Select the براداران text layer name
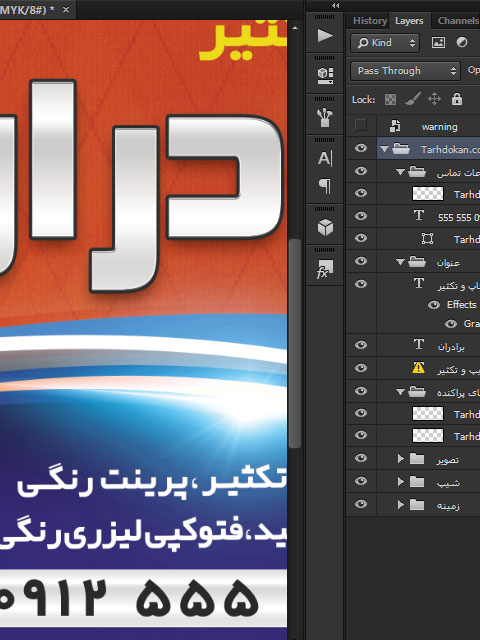 click(451, 347)
